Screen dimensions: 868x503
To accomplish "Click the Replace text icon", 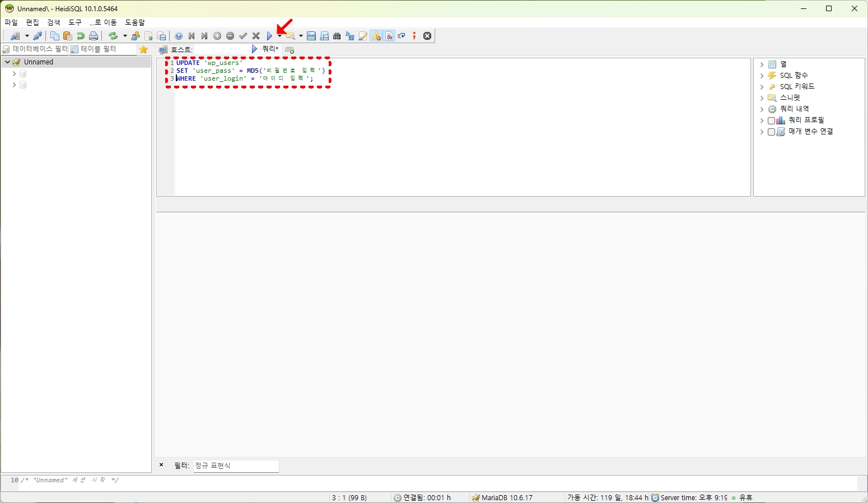I will (350, 36).
